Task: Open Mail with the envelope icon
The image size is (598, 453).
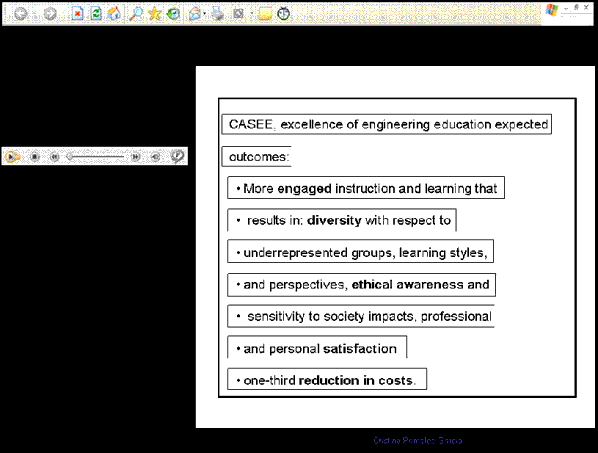Action: click(195, 14)
